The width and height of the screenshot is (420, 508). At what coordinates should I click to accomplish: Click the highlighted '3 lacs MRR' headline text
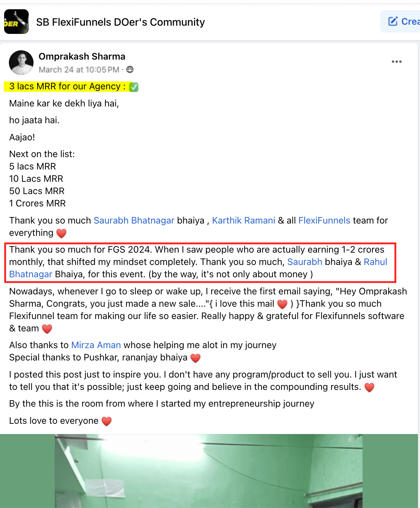click(x=67, y=86)
